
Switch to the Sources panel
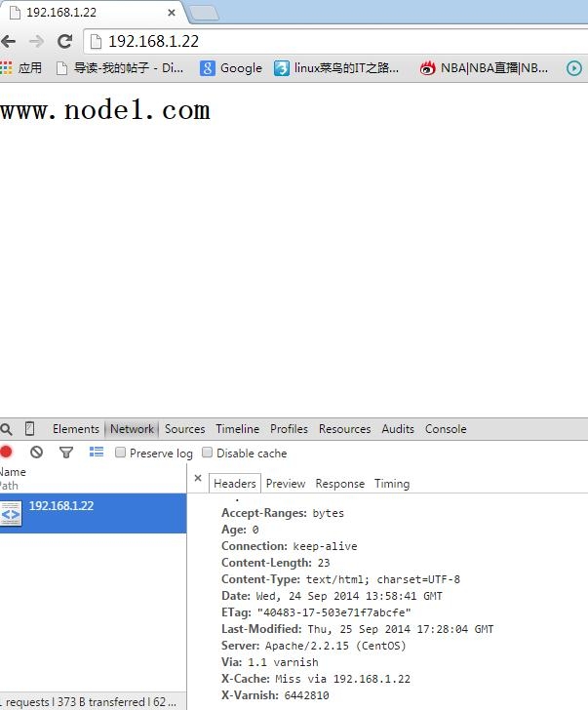click(184, 429)
